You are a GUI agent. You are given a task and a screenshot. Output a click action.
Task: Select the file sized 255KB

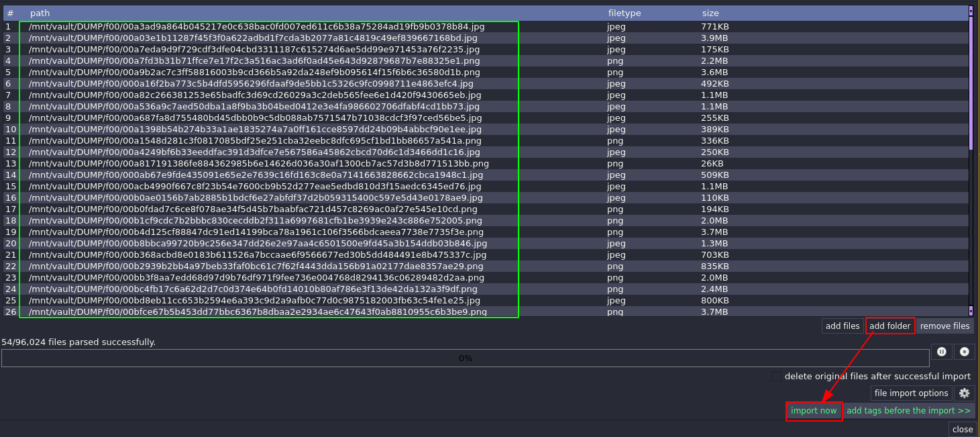(485, 118)
